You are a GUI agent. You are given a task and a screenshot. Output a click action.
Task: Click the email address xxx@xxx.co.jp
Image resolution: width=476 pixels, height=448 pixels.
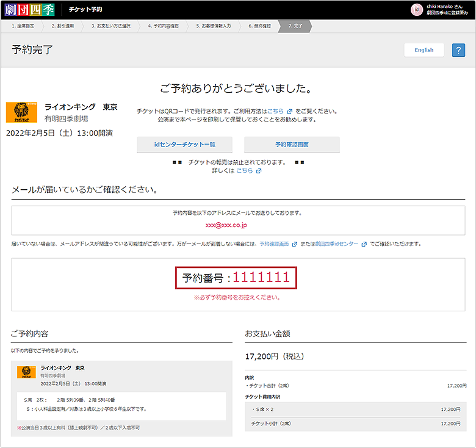point(226,225)
